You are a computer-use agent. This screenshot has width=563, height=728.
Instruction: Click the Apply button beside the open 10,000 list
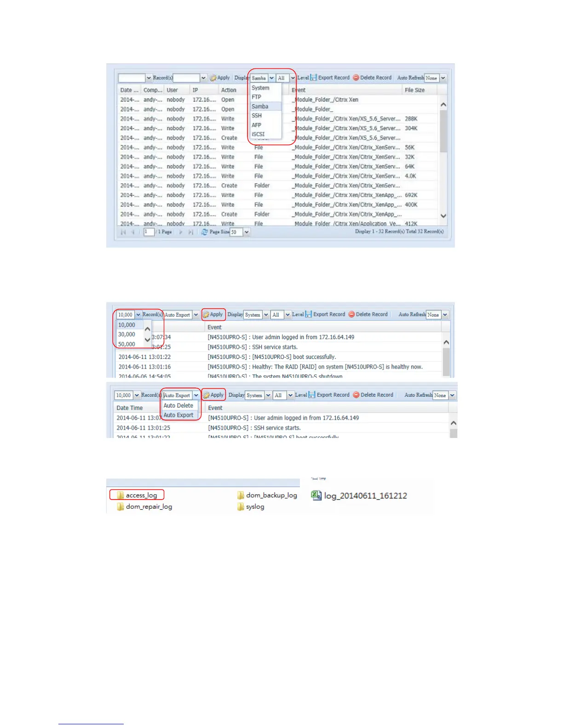[213, 314]
